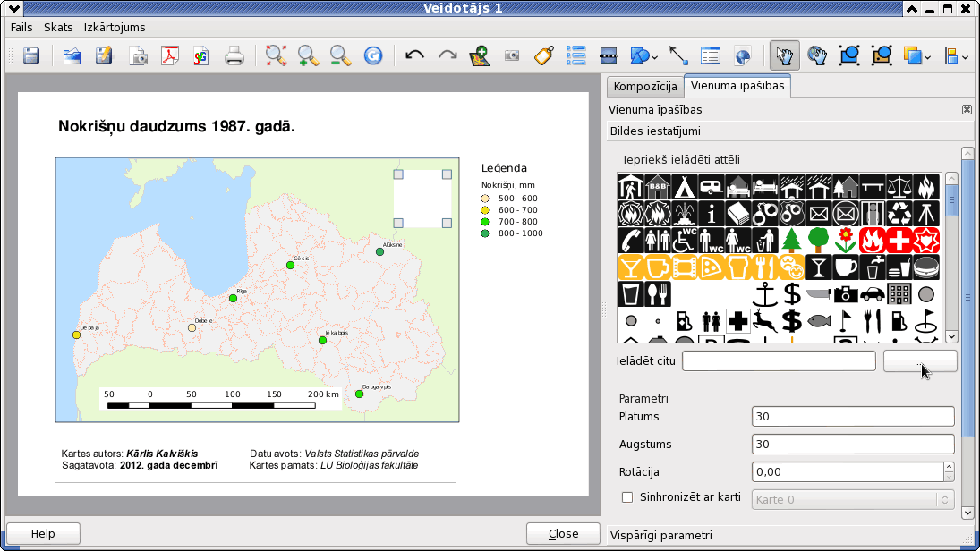Choose the scales of justice symbol

(x=899, y=187)
